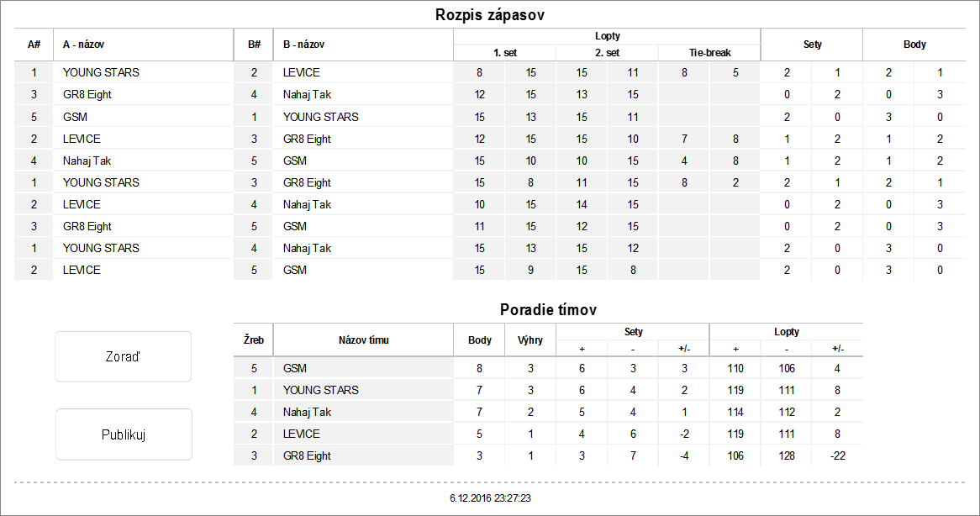Screen dimensions: 980x516
Task: Select the Žreb column header
Action: pos(253,340)
